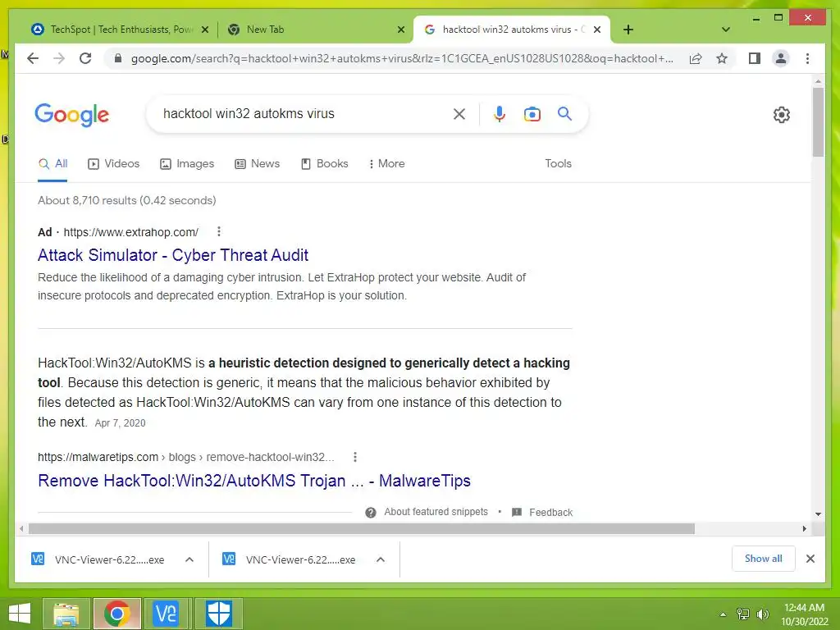The image size is (840, 630).
Task: Open search Tools options
Action: pos(558,164)
